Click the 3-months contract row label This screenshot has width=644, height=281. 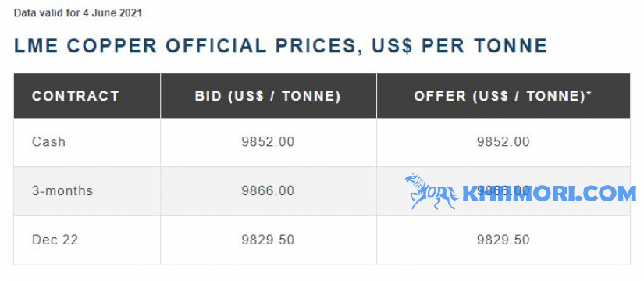tap(62, 191)
